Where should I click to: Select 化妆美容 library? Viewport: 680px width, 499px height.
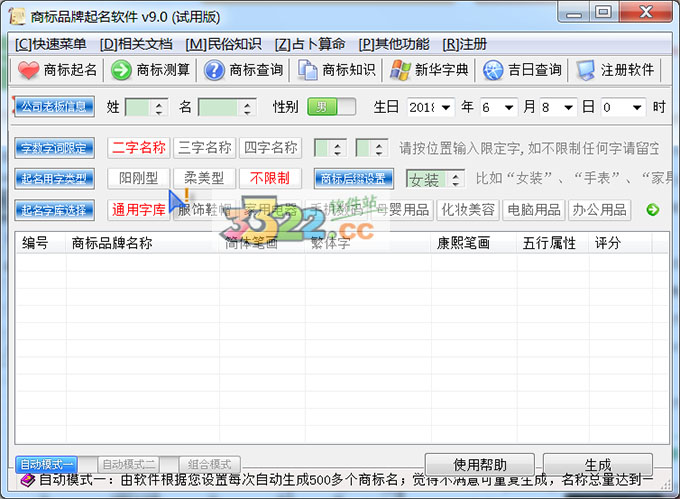point(468,210)
